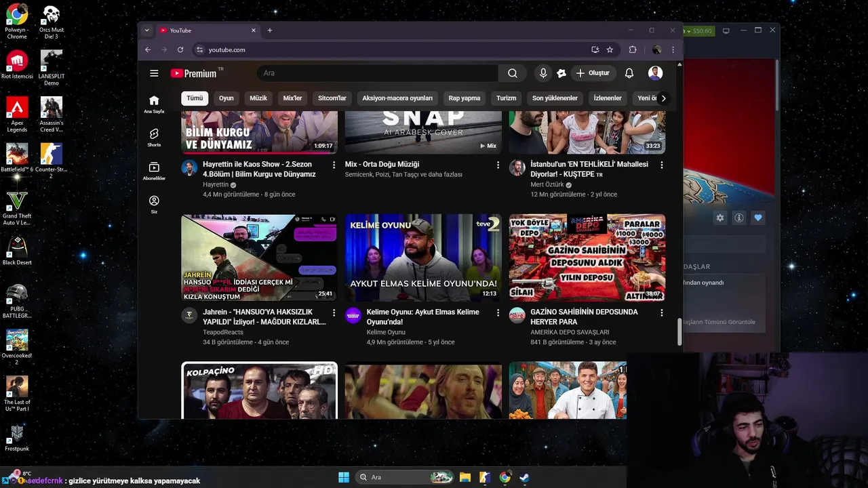
Task: Click the install/cast icon in the address bar
Action: pyautogui.click(x=595, y=49)
